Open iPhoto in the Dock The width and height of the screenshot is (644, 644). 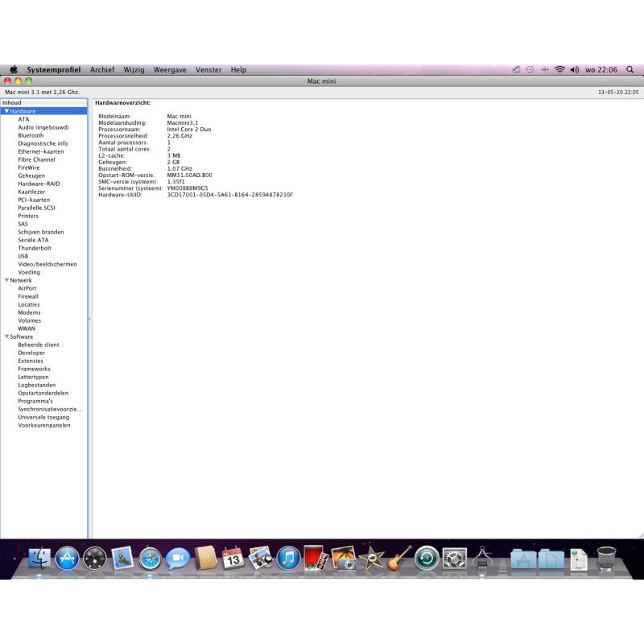344,558
